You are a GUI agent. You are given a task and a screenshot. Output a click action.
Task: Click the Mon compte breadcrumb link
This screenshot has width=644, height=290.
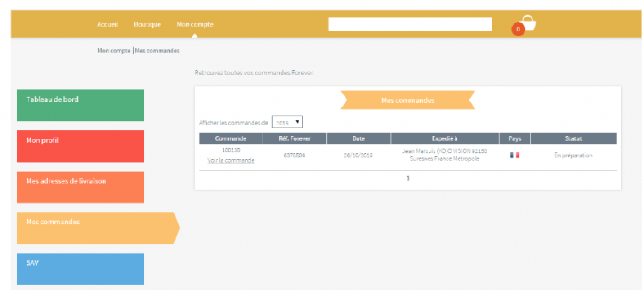114,51
